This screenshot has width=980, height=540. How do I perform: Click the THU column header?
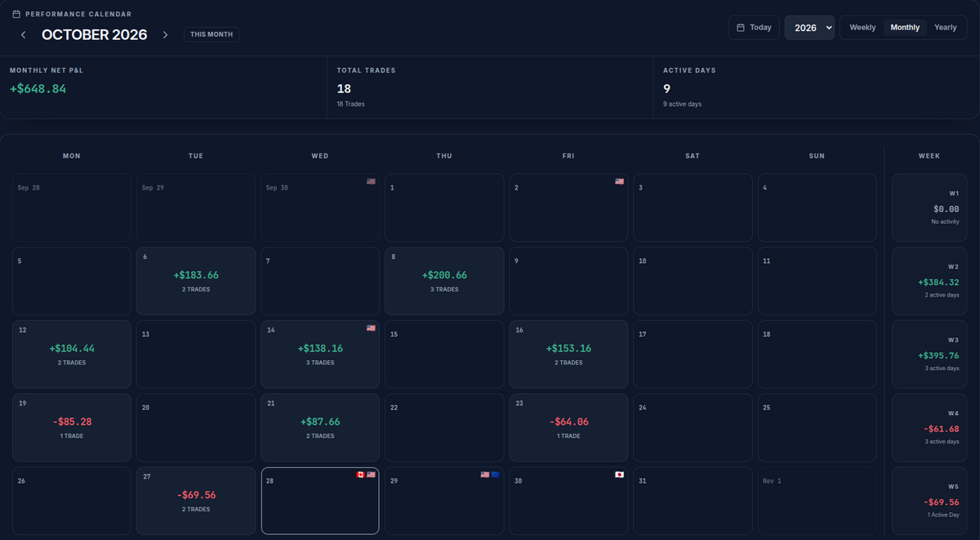pyautogui.click(x=444, y=156)
